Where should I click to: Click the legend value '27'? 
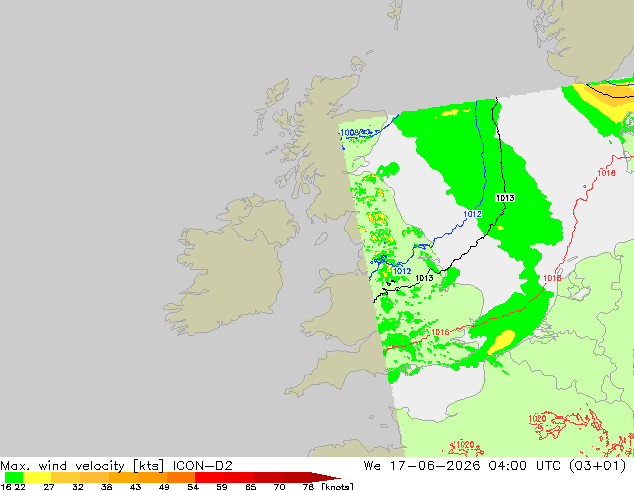click(49, 486)
